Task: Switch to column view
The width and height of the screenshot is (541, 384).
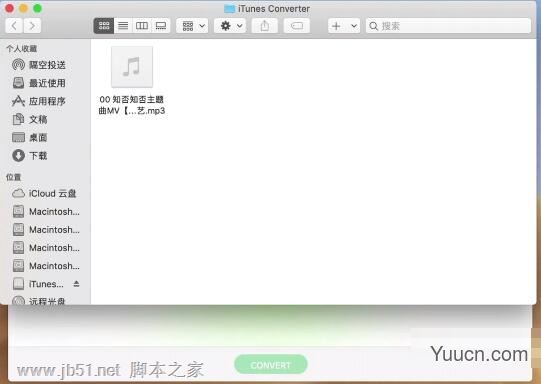Action: tap(142, 26)
